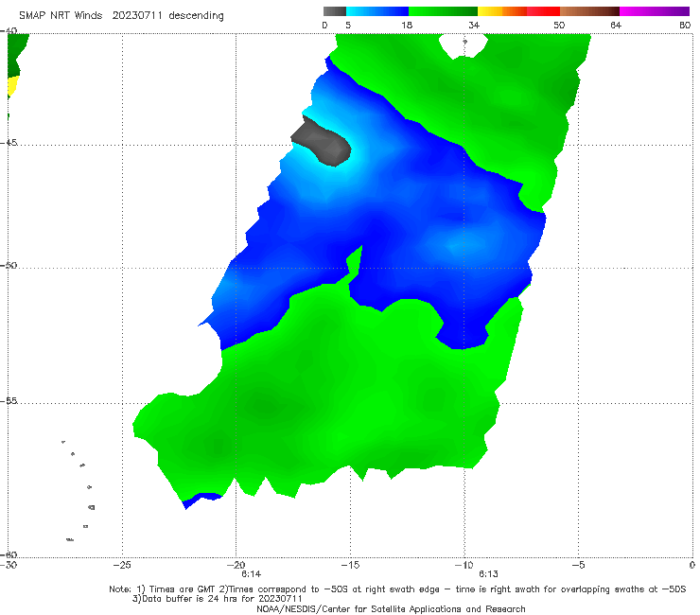This screenshot has width=700, height=615.
Task: Click the longitude axis label "-20"
Action: pyautogui.click(x=236, y=565)
